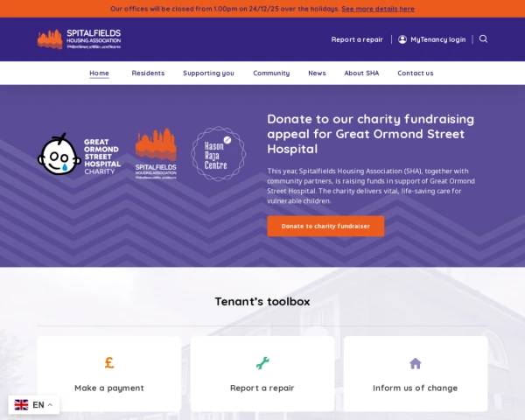
Task: Click paragraph starting 'This year, Spitalfields Housing'
Action: pos(371,185)
